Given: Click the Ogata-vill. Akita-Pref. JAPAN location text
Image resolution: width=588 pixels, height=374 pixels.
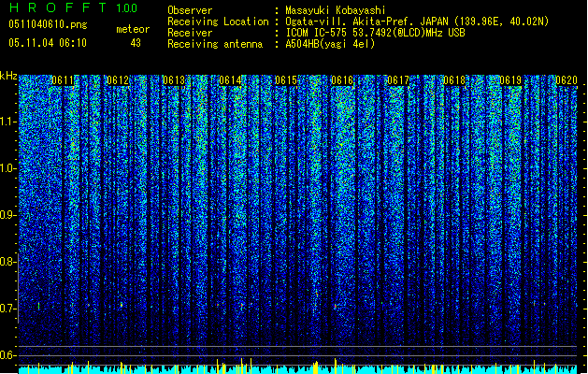Looking at the screenshot, I should click(x=417, y=22).
